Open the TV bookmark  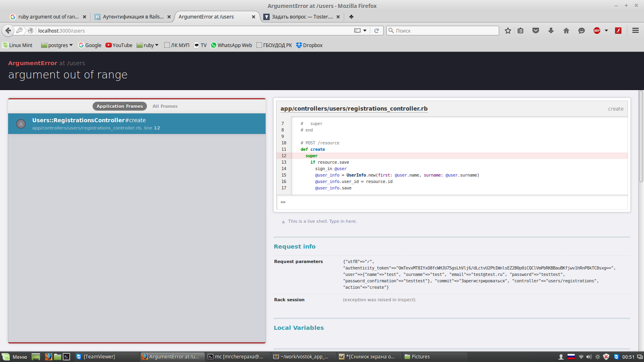tap(200, 45)
